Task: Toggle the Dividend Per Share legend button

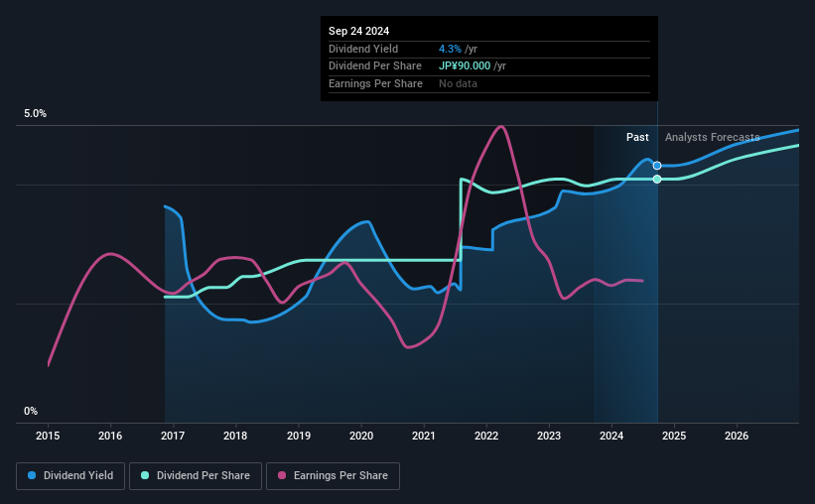Action: 196,476
